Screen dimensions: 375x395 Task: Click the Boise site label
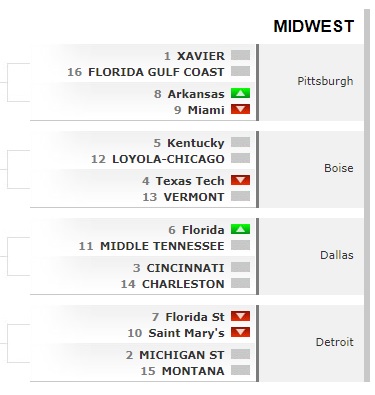point(339,168)
